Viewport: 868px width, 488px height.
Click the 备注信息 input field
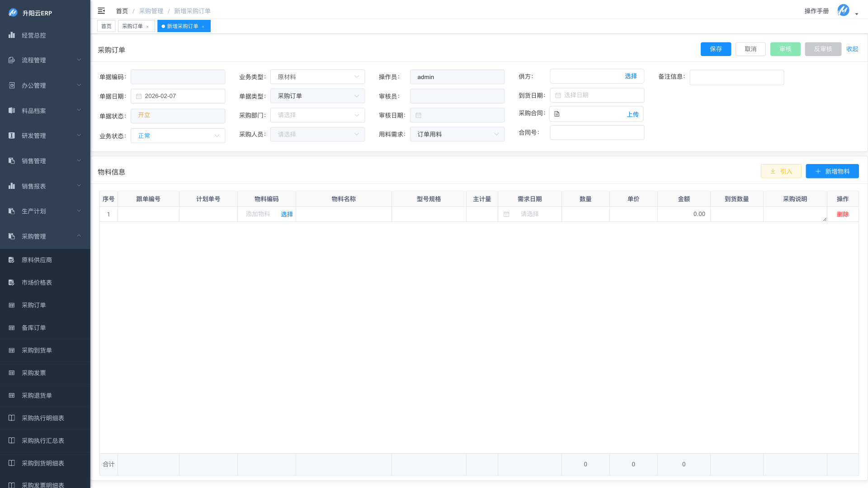click(x=736, y=77)
